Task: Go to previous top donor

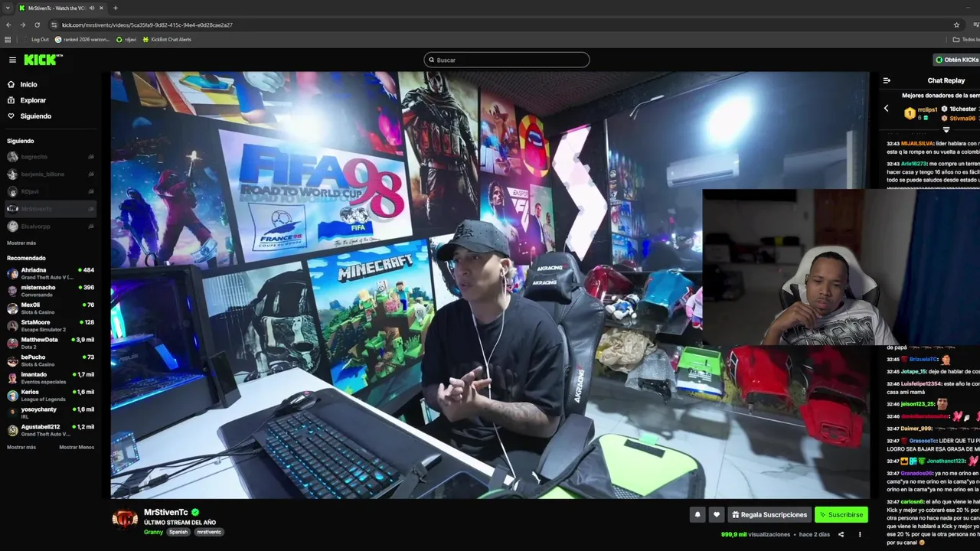Action: tap(887, 109)
